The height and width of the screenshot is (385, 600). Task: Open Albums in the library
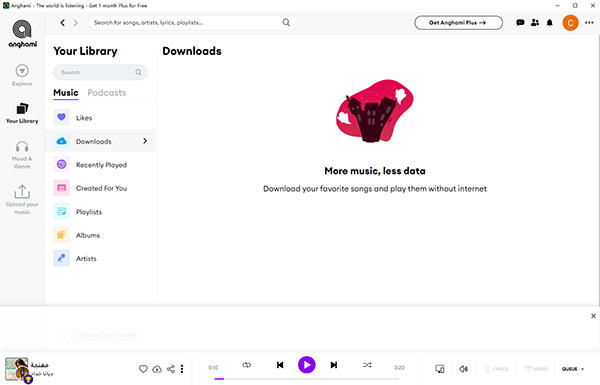point(100,235)
